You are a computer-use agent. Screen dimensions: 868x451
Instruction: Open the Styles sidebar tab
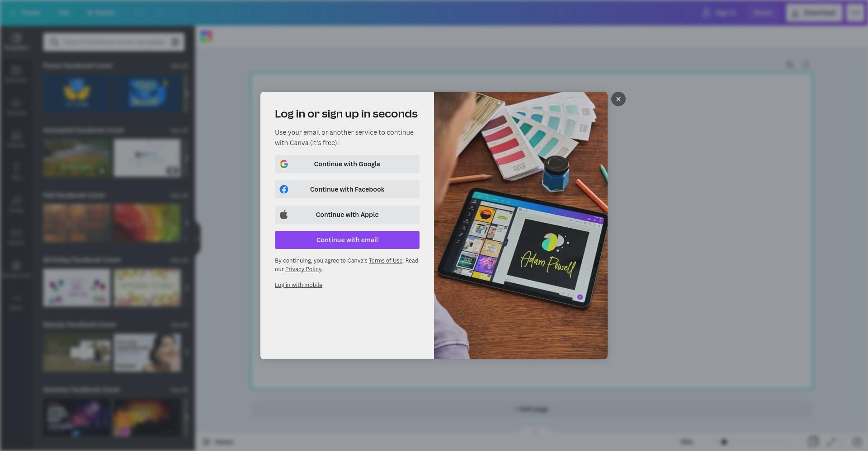point(16,204)
